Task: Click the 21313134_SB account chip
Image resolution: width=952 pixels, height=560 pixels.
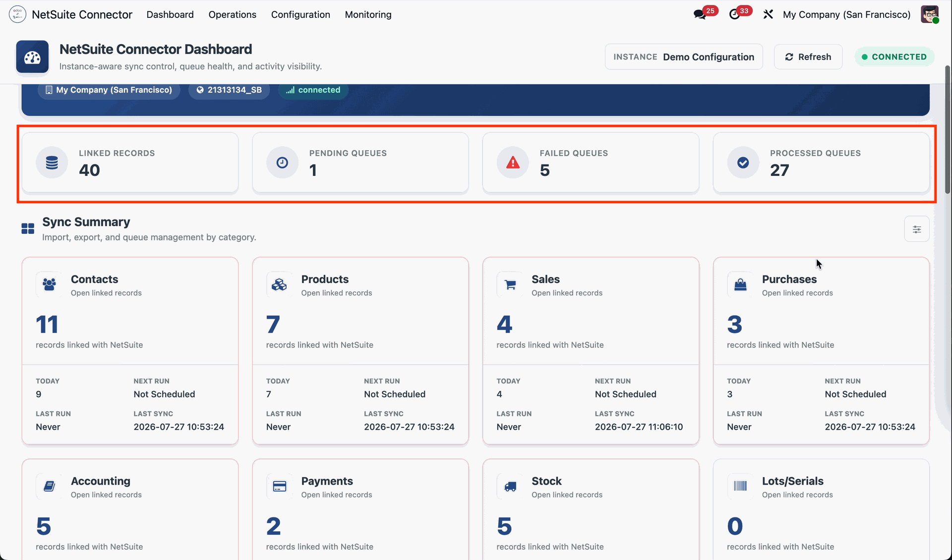Action: 229,90
